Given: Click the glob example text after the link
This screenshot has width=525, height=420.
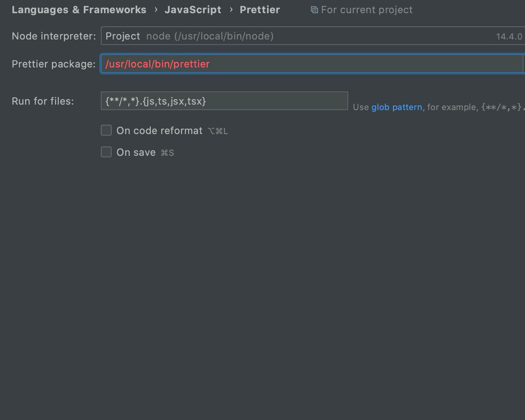Looking at the screenshot, I should click(474, 107).
